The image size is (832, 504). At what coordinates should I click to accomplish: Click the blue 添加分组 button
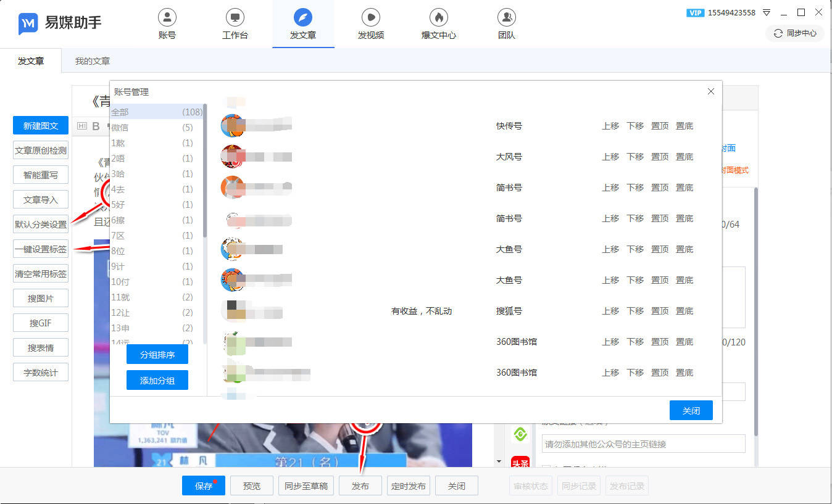157,381
